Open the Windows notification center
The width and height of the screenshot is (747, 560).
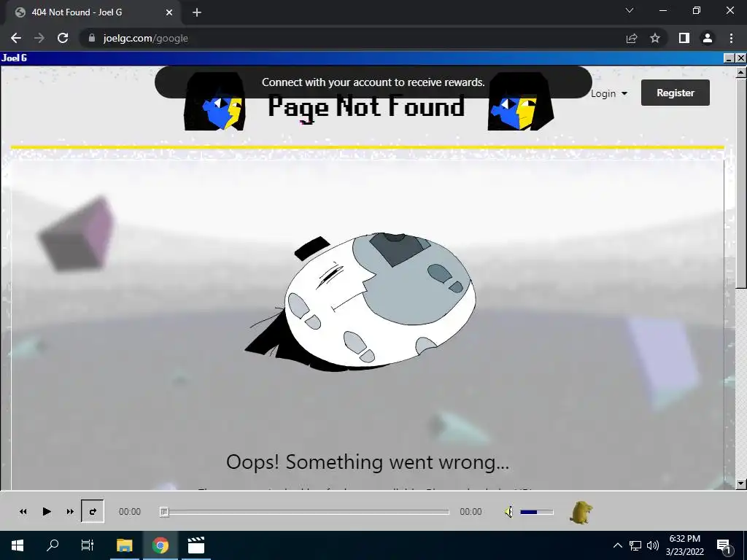[724, 545]
